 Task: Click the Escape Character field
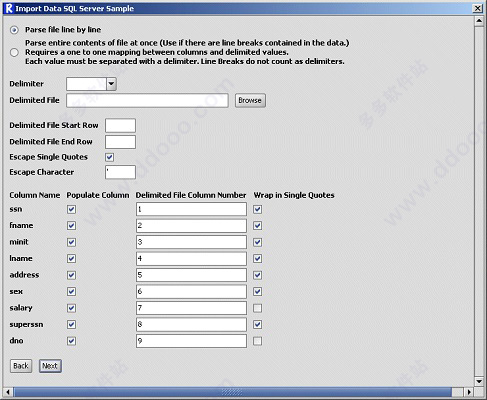[x=120, y=172]
